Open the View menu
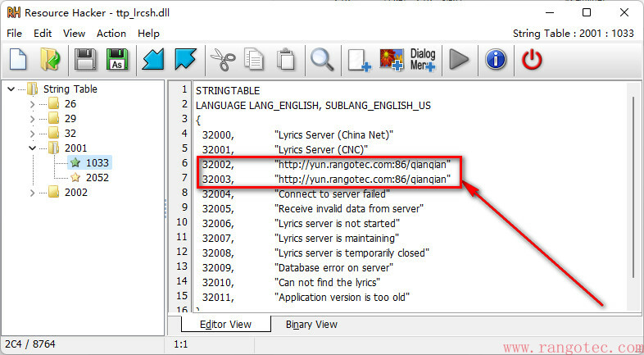This screenshot has width=644, height=355. [74, 34]
